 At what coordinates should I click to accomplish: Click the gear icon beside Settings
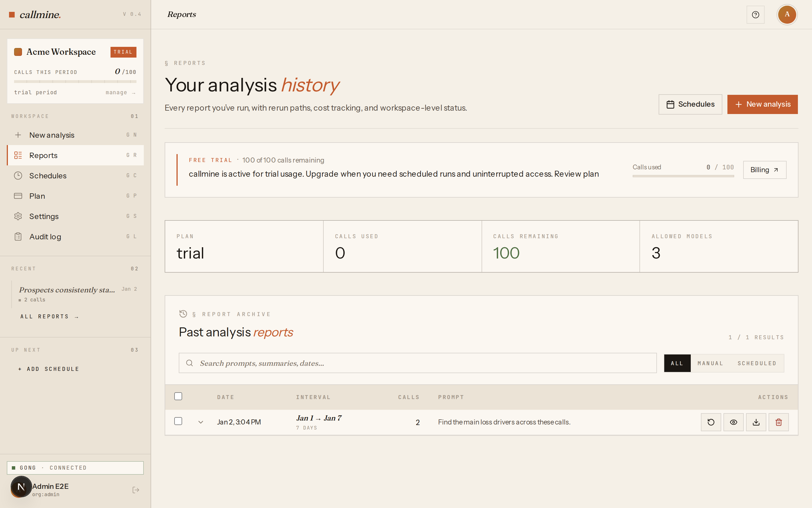pyautogui.click(x=18, y=216)
